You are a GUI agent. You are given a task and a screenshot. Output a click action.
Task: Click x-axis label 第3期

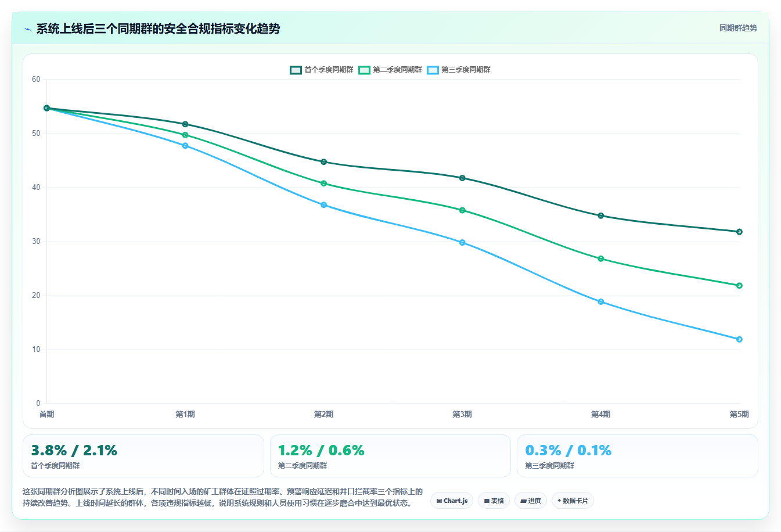click(462, 414)
